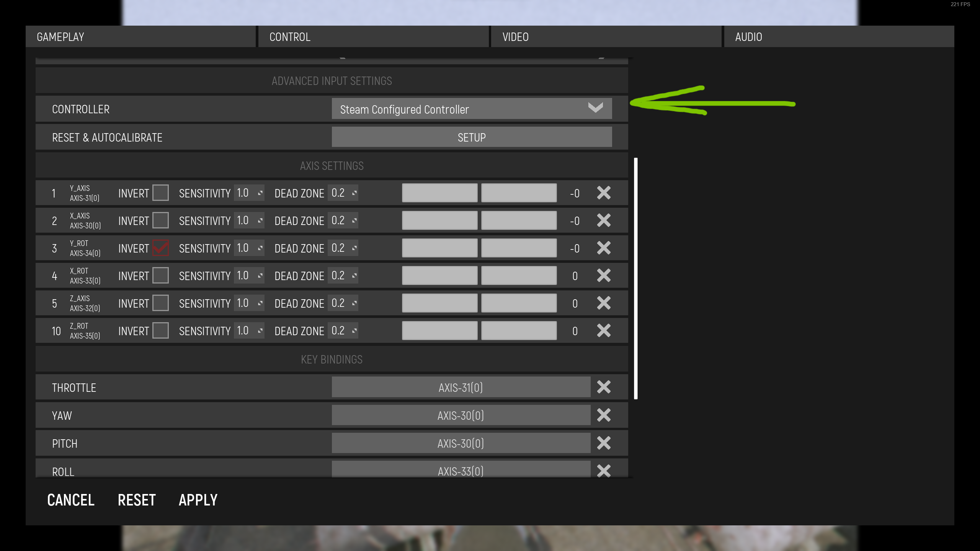The width and height of the screenshot is (980, 551).
Task: Toggle Invert checkbox for Z_AXIS
Action: (x=160, y=303)
